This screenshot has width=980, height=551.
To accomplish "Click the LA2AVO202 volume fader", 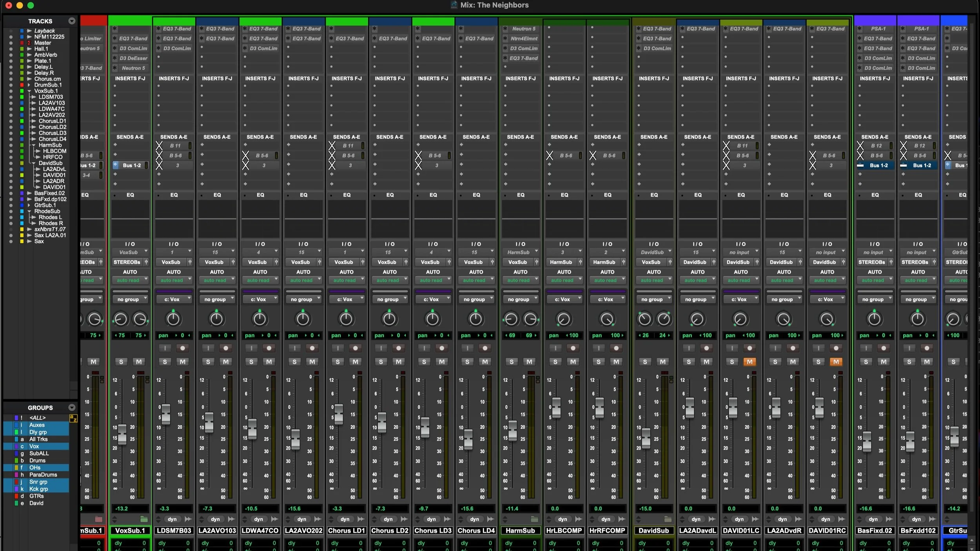I will 296,439.
